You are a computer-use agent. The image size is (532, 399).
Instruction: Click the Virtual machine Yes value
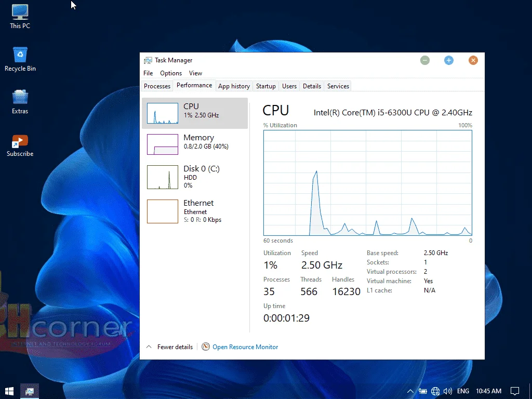pyautogui.click(x=428, y=281)
